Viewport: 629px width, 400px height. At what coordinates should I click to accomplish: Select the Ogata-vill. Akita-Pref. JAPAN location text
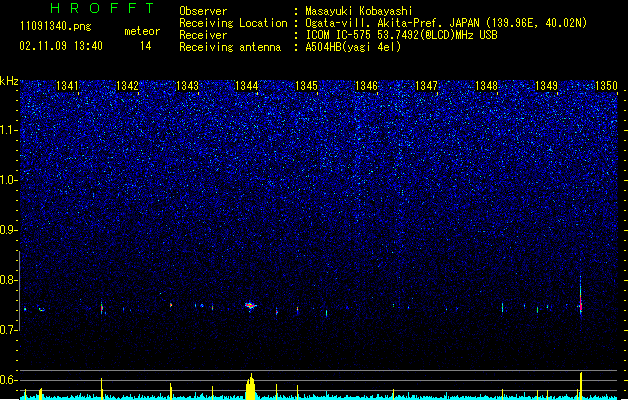coord(446,23)
